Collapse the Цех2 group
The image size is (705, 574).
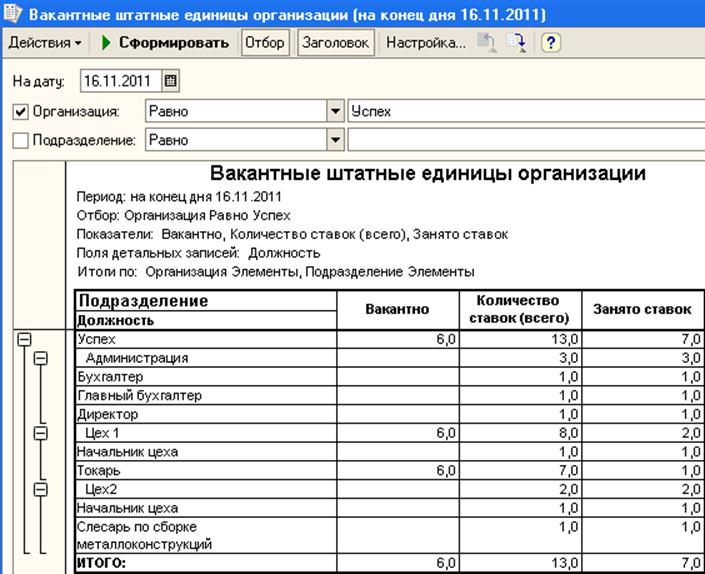(x=40, y=489)
